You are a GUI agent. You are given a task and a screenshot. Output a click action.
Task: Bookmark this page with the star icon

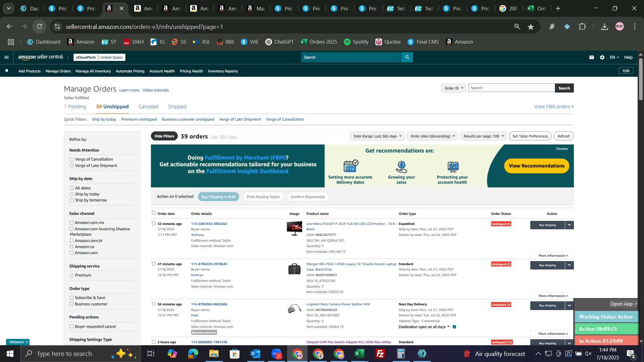point(531,27)
